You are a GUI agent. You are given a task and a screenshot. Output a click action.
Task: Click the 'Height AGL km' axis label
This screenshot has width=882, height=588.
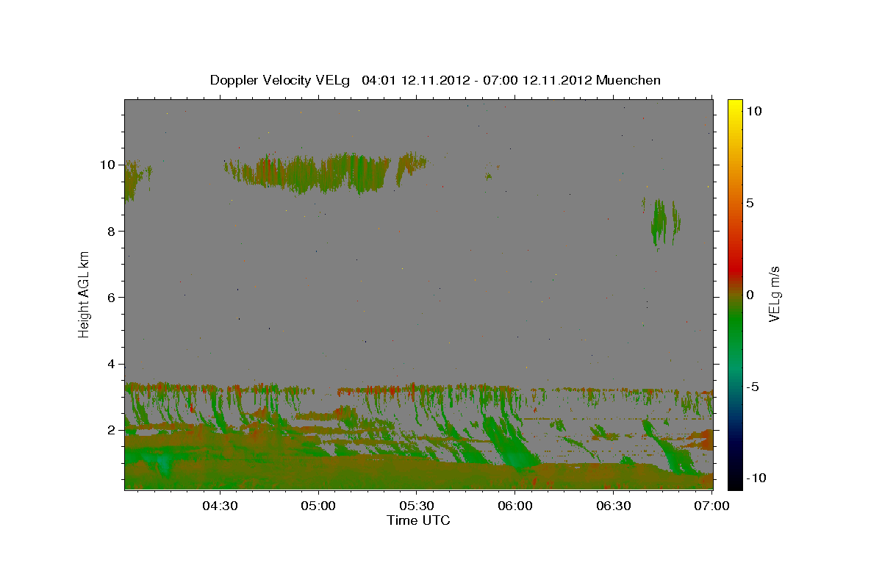click(85, 293)
